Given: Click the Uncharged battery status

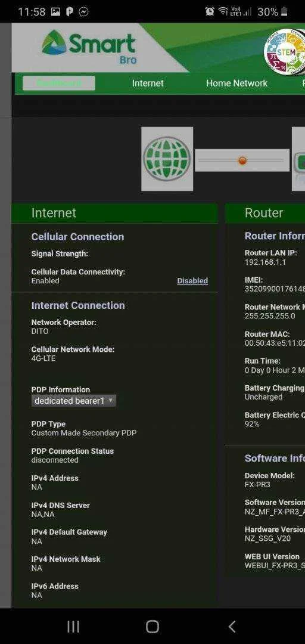Looking at the screenshot, I should (263, 397).
